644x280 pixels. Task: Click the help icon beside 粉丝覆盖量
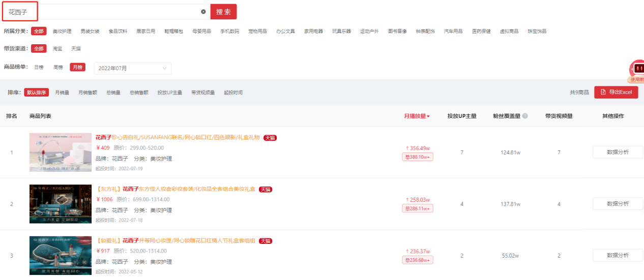[x=525, y=116]
